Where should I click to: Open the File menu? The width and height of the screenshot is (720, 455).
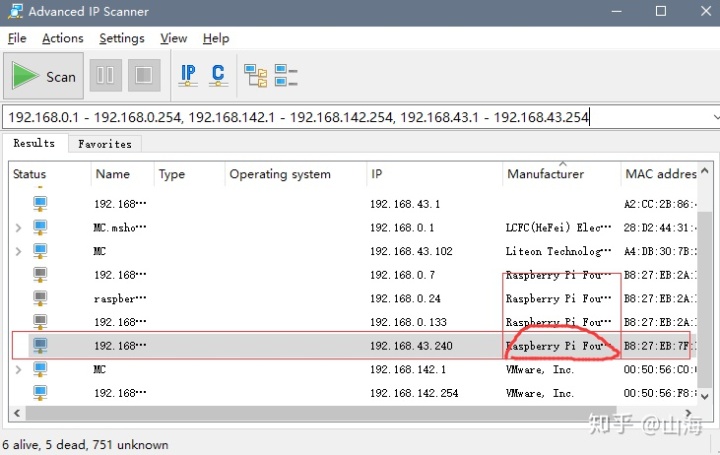[17, 38]
